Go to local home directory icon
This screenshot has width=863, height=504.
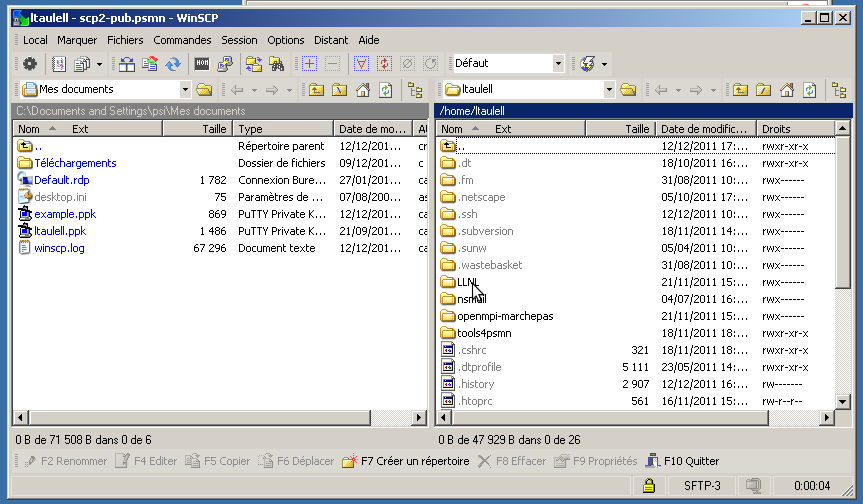point(363,90)
